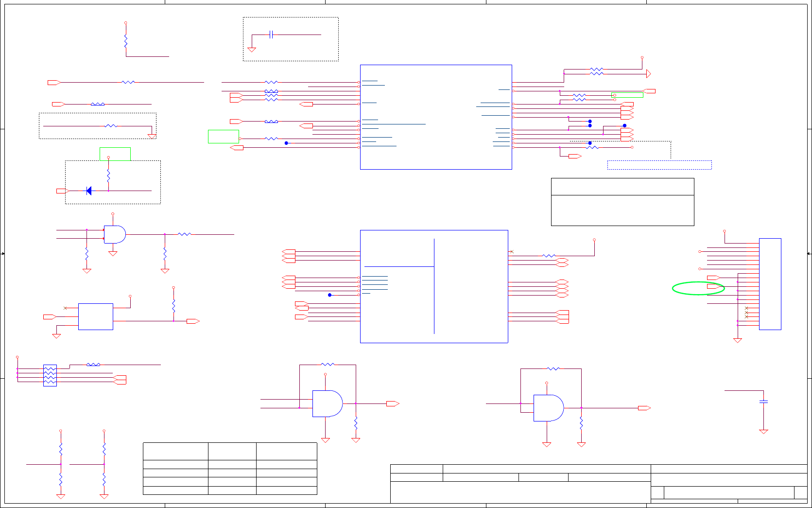Select the four-resistor network pack symbol
The image size is (812, 508).
pos(50,375)
